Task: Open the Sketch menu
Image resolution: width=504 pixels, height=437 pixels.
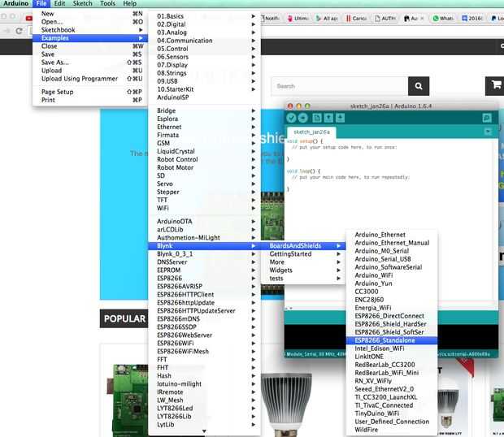Action: (82, 3)
